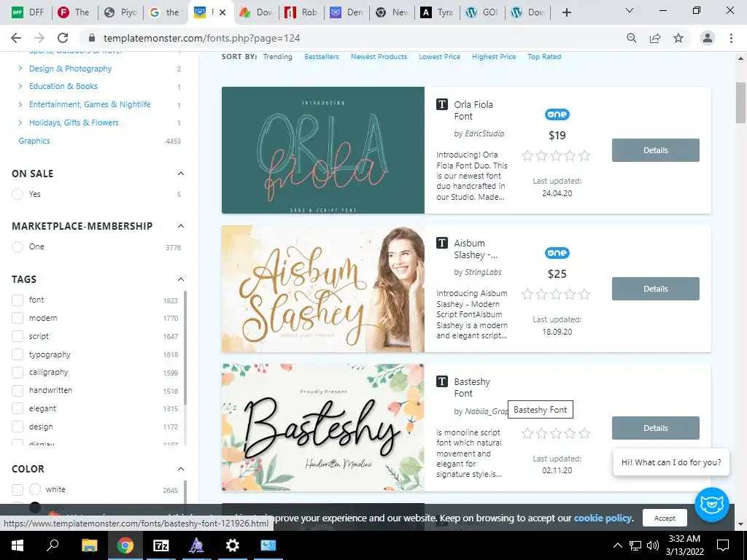This screenshot has height=560, width=747.
Task: Open Details for Orla Fiola Font
Action: 656,150
